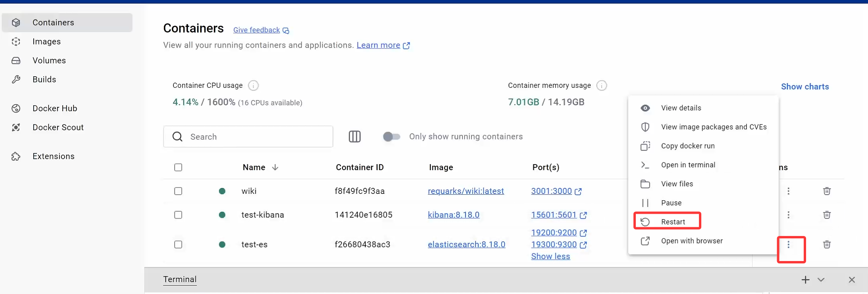Choose View details in context menu
This screenshot has height=294, width=868.
click(703, 108)
